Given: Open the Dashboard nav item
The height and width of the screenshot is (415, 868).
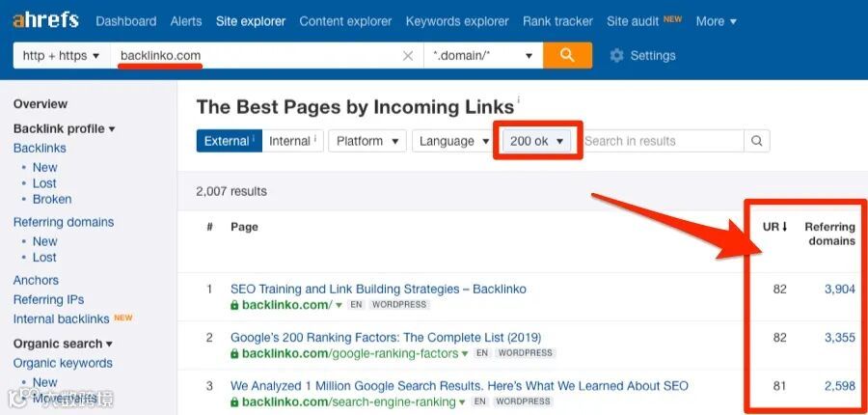Looking at the screenshot, I should click(125, 21).
